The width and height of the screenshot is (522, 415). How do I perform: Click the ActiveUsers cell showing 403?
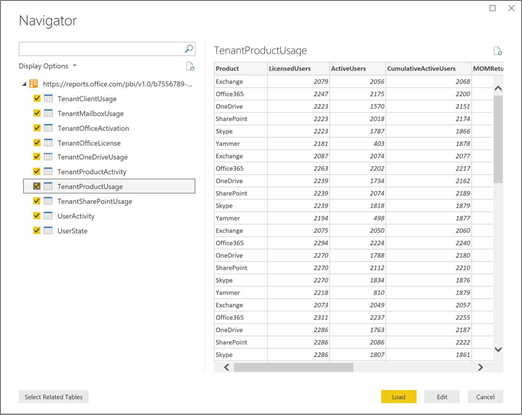click(x=357, y=144)
